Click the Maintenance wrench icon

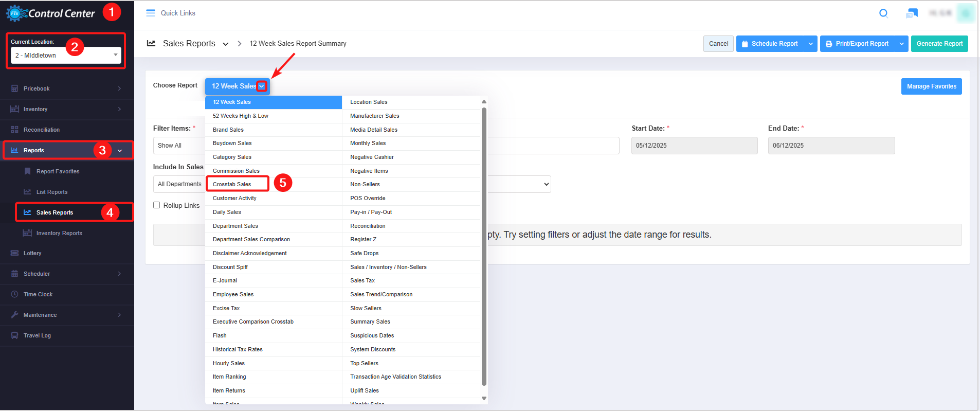pos(14,315)
